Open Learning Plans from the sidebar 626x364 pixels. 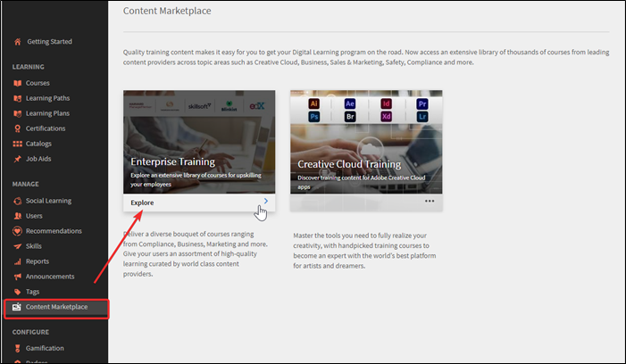point(47,113)
